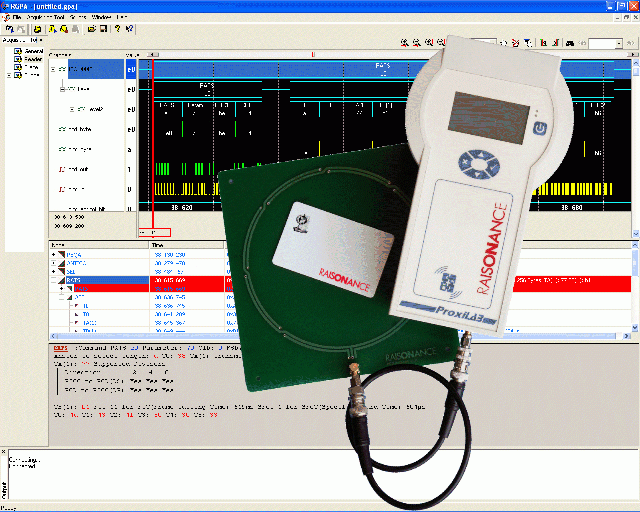Click the waveform ruler scroll-right arrow
The height and width of the screenshot is (512, 640).
pyautogui.click(x=633, y=54)
